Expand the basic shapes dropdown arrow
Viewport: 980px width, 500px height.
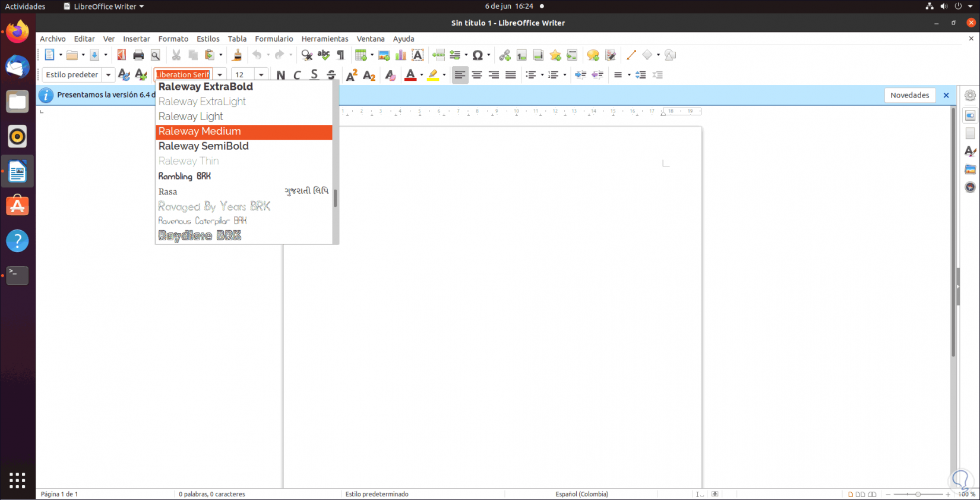(657, 55)
